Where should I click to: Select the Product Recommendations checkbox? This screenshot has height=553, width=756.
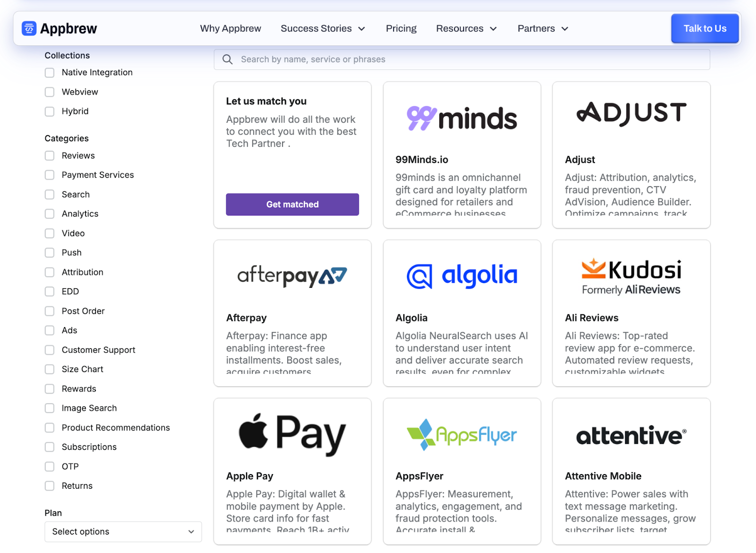(50, 428)
